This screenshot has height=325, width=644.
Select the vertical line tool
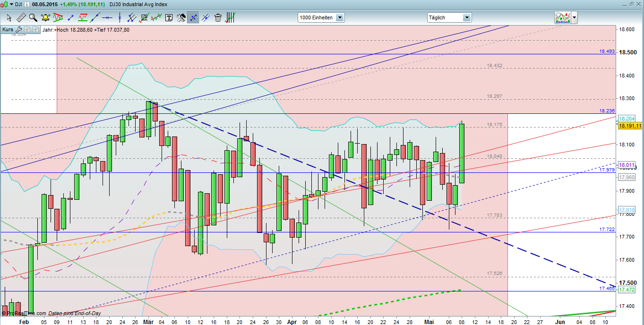tap(120, 18)
